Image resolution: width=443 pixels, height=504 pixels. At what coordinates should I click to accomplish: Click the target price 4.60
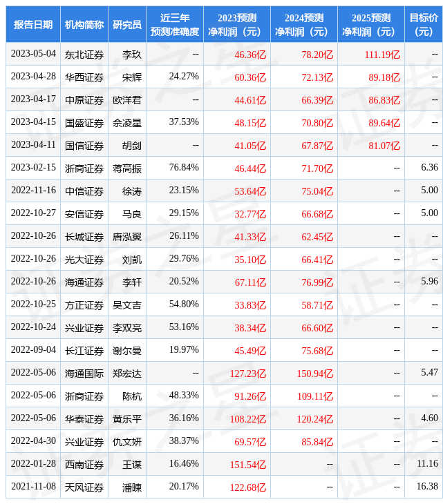tap(429, 418)
